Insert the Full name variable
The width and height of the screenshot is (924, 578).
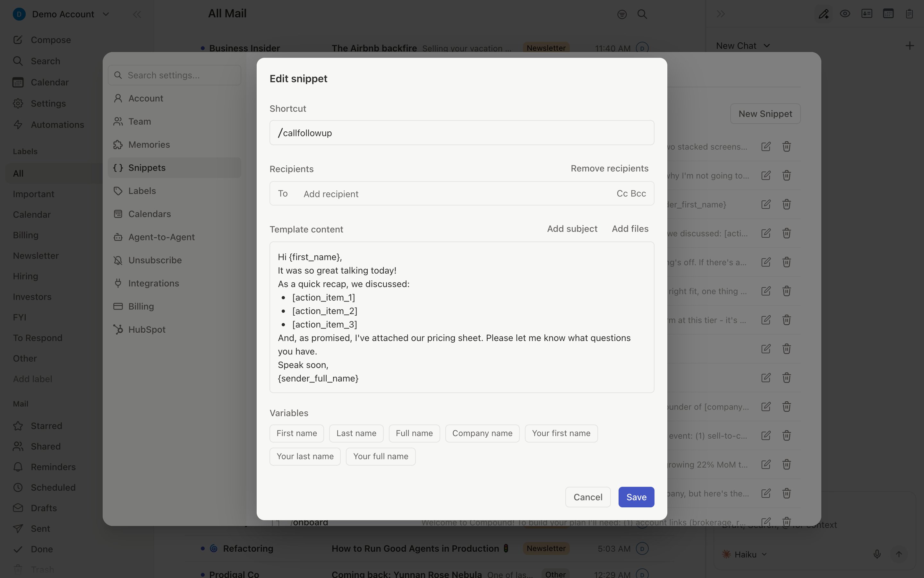click(414, 433)
